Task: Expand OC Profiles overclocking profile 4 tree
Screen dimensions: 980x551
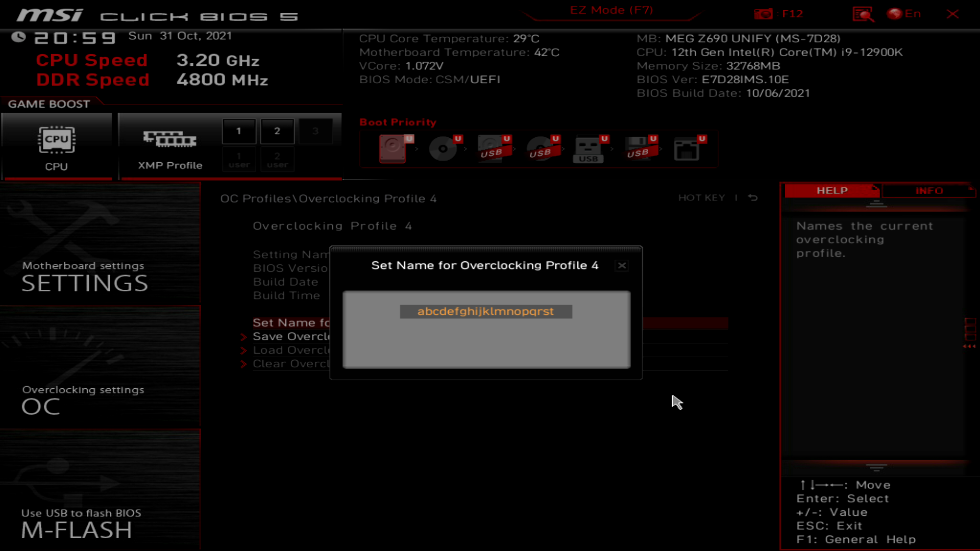Action: click(x=332, y=226)
